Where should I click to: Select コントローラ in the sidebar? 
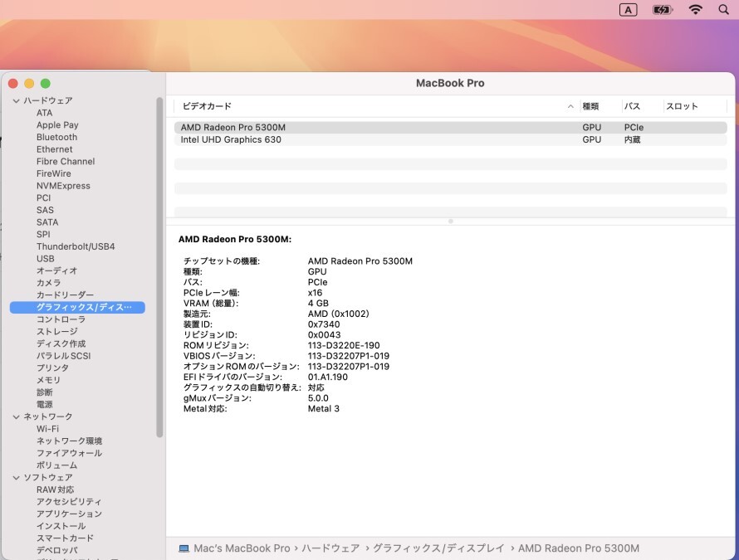tap(61, 319)
